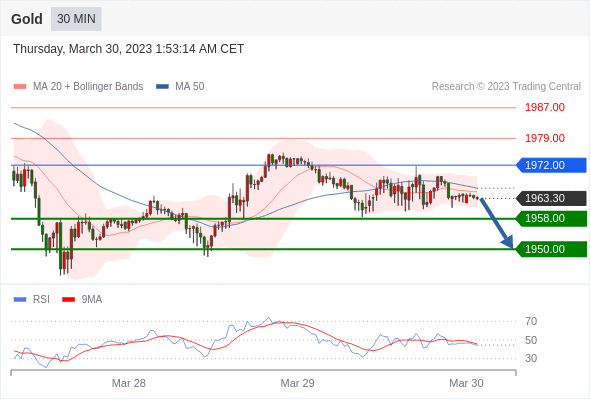The width and height of the screenshot is (590, 400).
Task: Click the blue MA 50 legend swatch
Action: [163, 87]
